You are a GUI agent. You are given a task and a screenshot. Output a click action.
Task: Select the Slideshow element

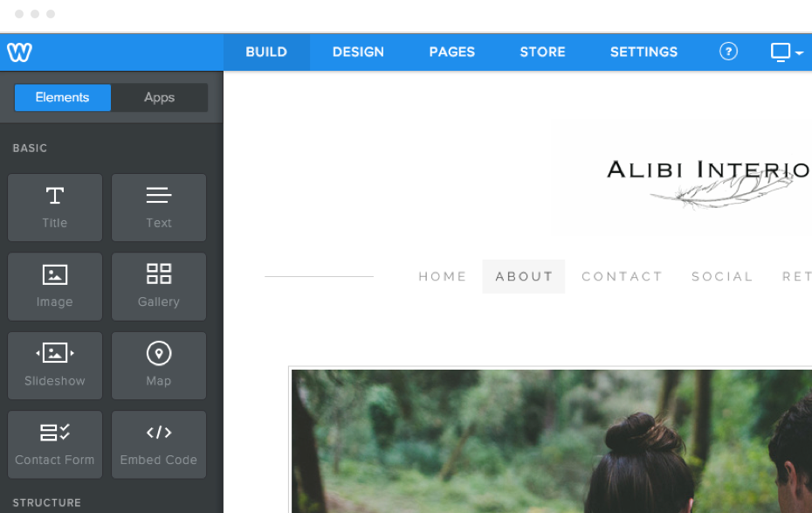[x=55, y=366]
